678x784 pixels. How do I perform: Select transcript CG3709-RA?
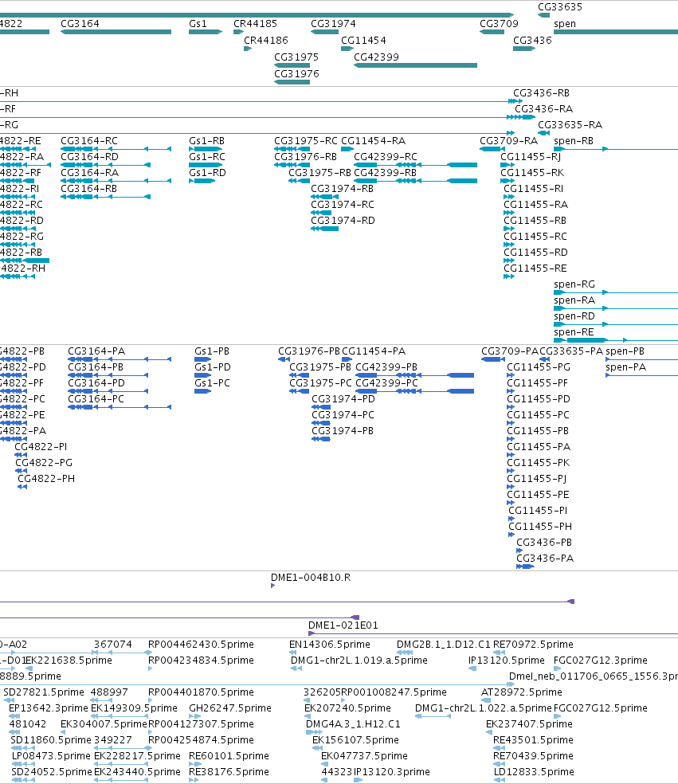tap(509, 141)
